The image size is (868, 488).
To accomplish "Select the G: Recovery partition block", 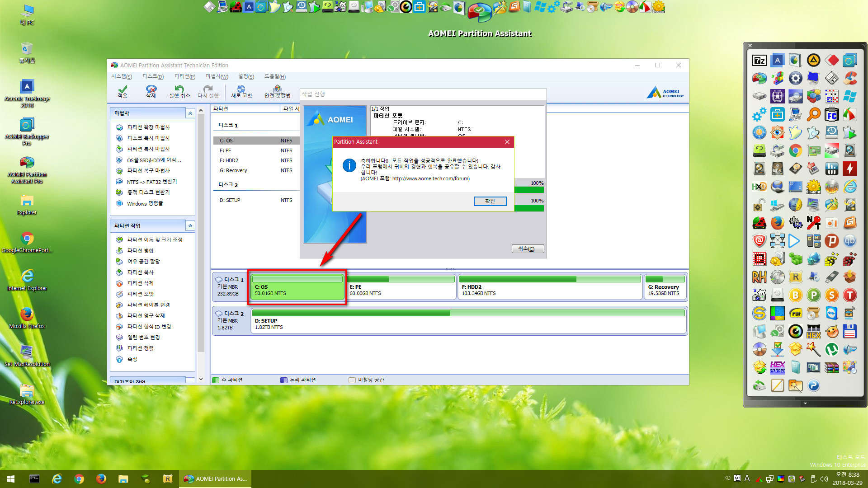I will click(665, 287).
